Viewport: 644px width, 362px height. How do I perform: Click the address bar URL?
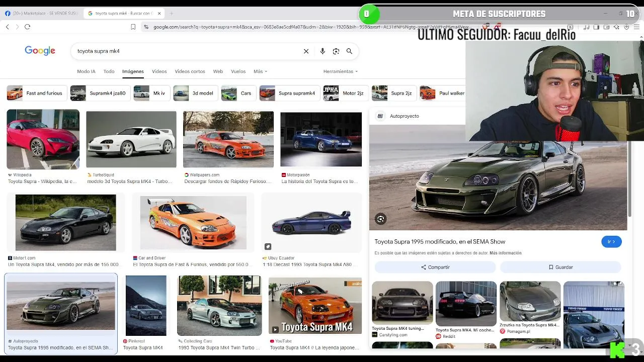[312, 27]
